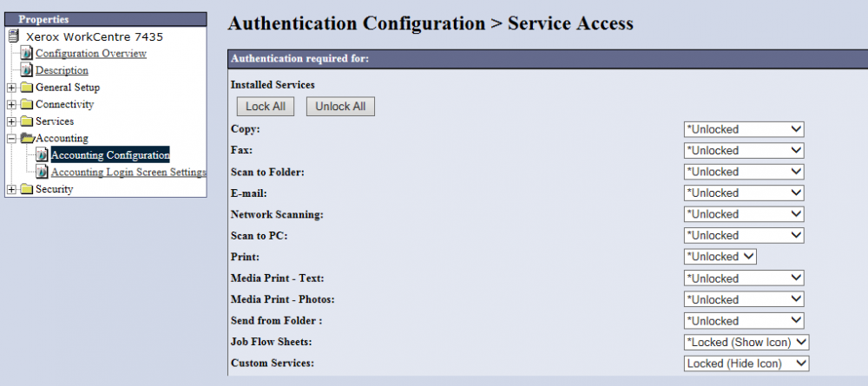Viewport: 868px width, 386px height.
Task: Collapse the Accounting tree node
Action: [x=11, y=138]
